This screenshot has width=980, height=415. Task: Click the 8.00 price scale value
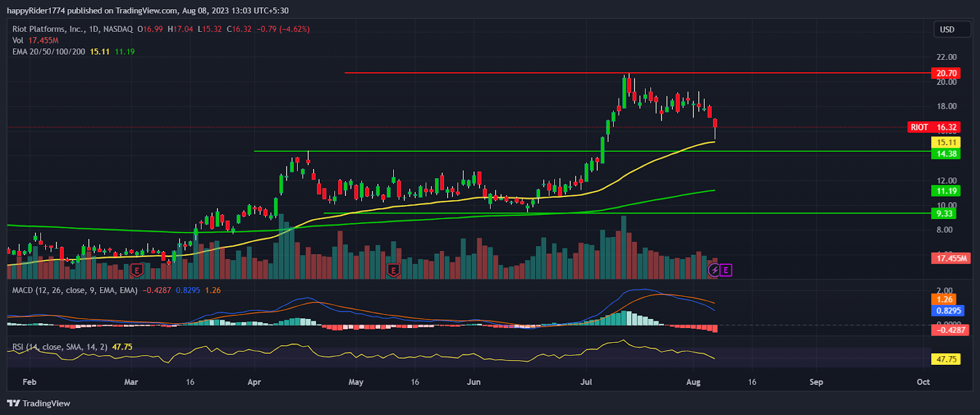tap(944, 230)
